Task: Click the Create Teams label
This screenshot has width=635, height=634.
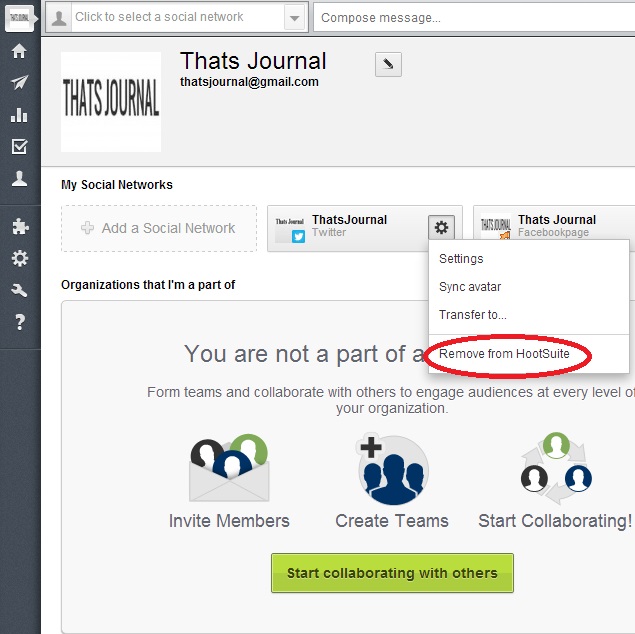Action: pyautogui.click(x=392, y=521)
